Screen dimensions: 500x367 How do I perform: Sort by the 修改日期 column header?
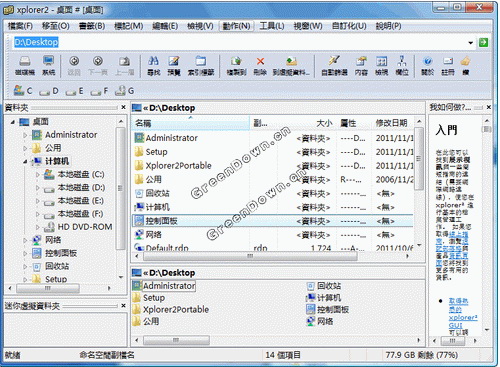tap(392, 123)
